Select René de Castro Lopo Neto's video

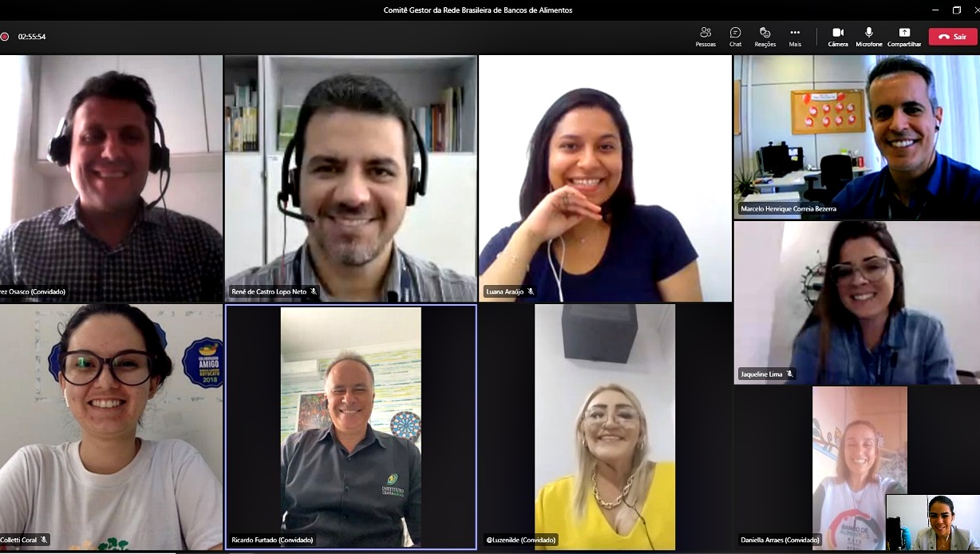350,178
